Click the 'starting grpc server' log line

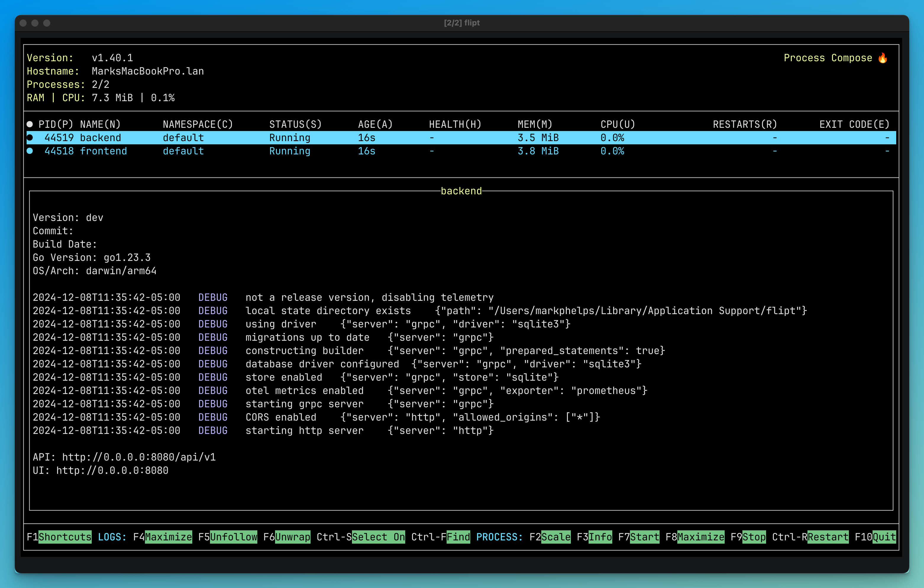(263, 404)
